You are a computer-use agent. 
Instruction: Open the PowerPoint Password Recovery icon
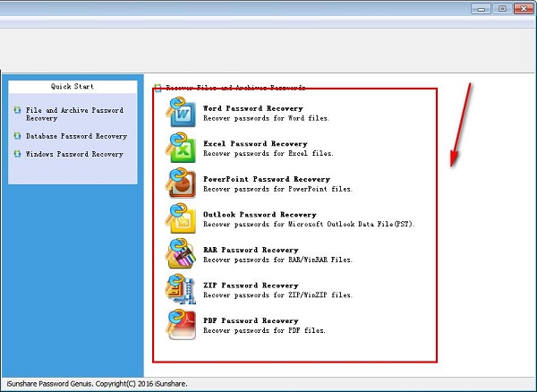pyautogui.click(x=181, y=183)
